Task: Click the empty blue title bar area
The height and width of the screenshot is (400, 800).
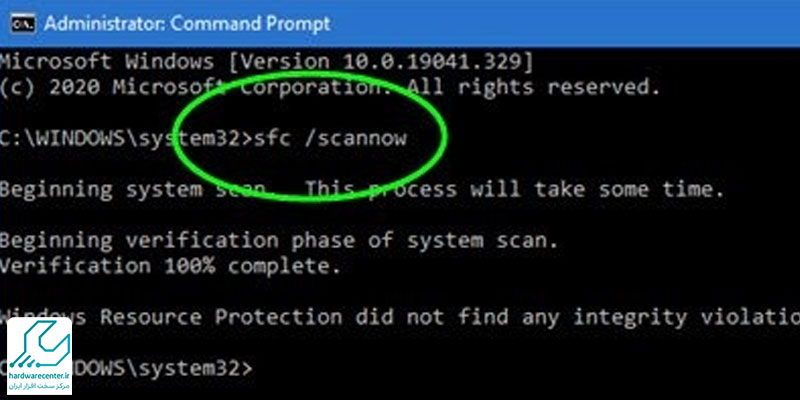Action: point(561,23)
